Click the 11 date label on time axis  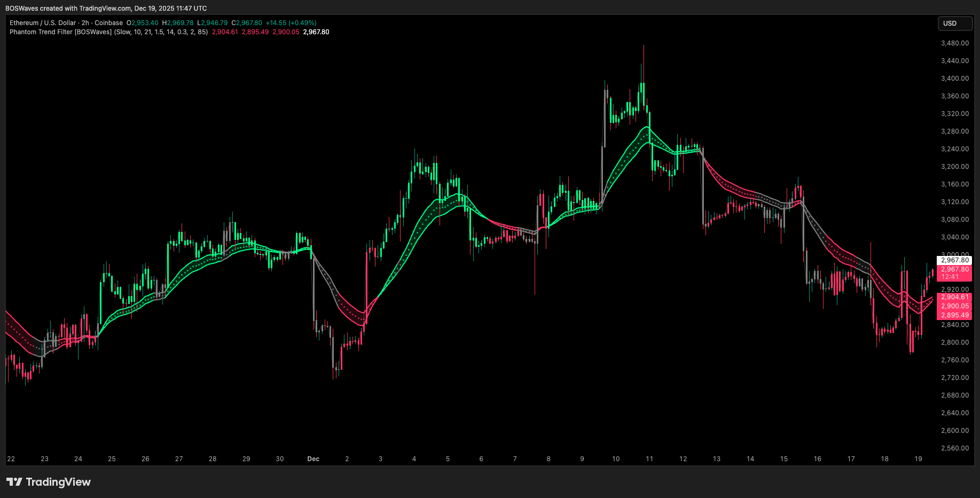tap(649, 459)
